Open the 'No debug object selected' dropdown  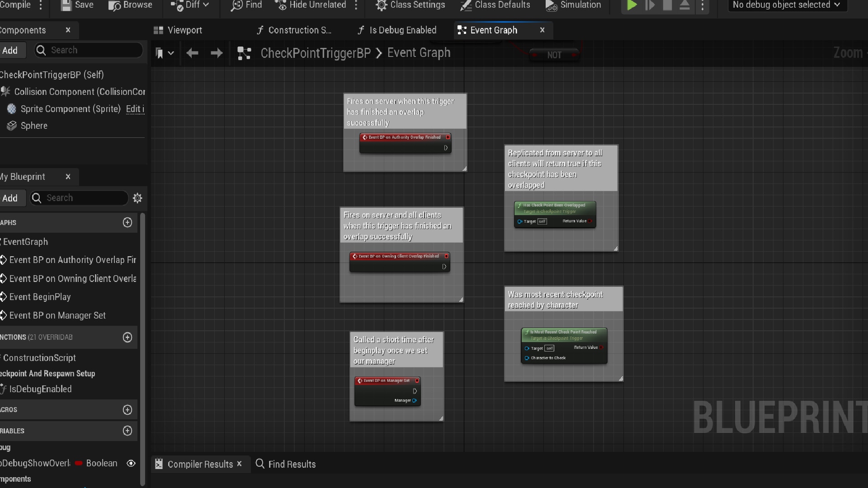(787, 5)
